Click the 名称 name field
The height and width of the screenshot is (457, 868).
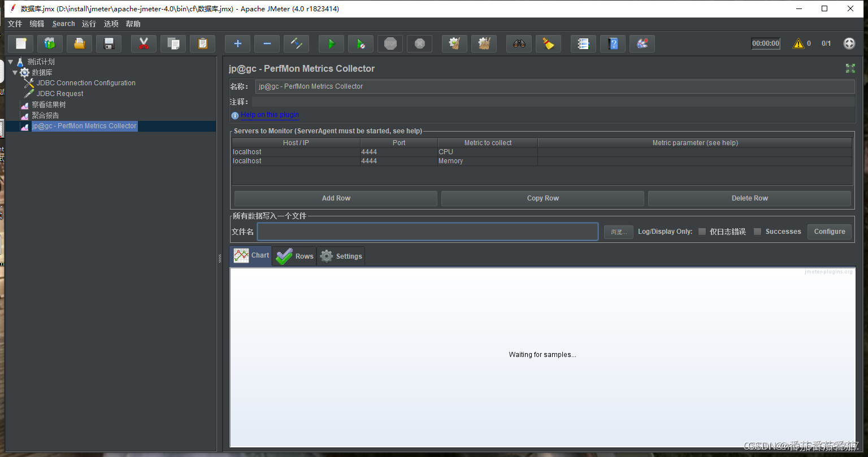(555, 86)
